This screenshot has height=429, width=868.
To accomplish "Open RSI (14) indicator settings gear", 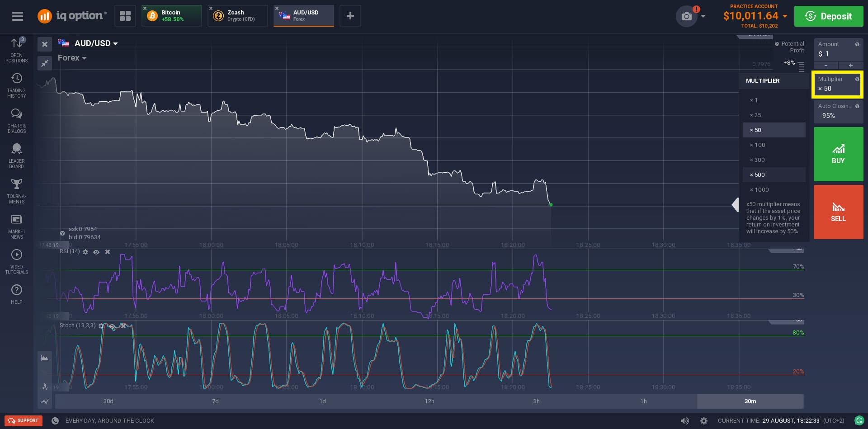I will 85,252.
